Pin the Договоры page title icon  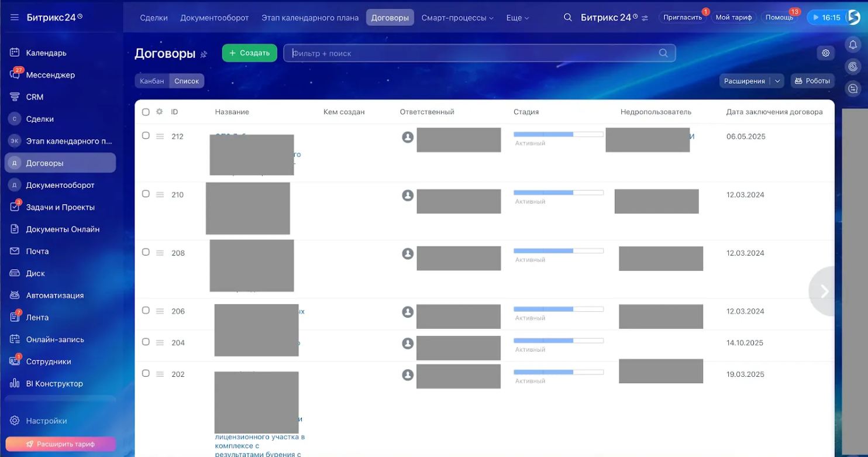(x=204, y=54)
